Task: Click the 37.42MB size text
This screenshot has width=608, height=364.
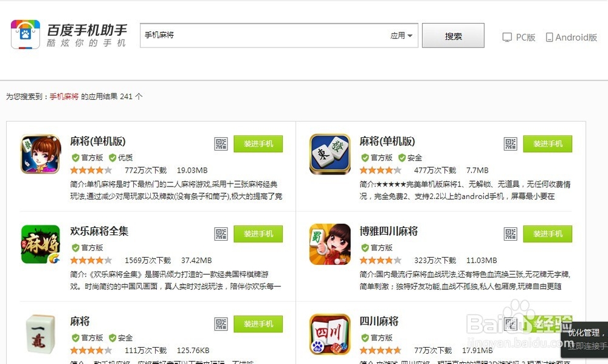Action: (x=196, y=260)
